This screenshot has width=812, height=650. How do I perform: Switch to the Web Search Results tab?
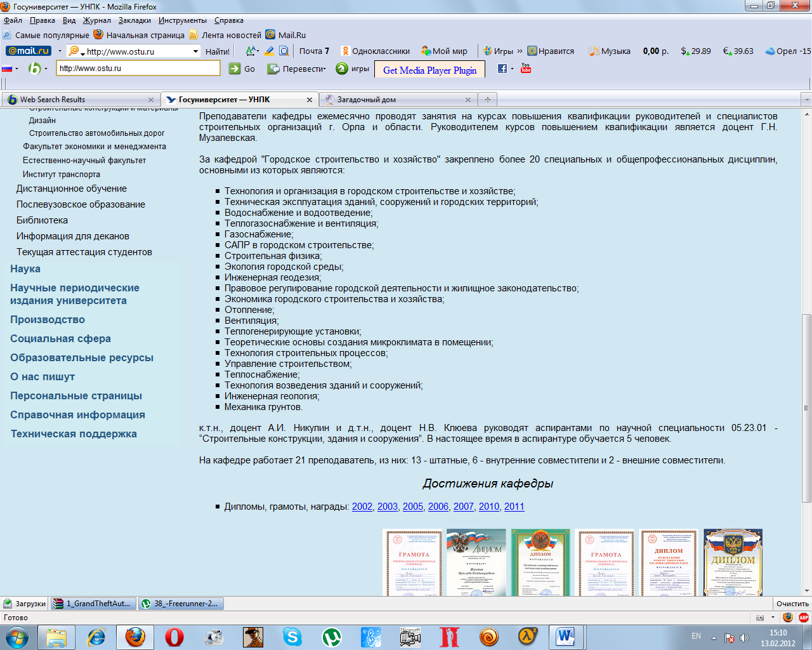[81, 100]
